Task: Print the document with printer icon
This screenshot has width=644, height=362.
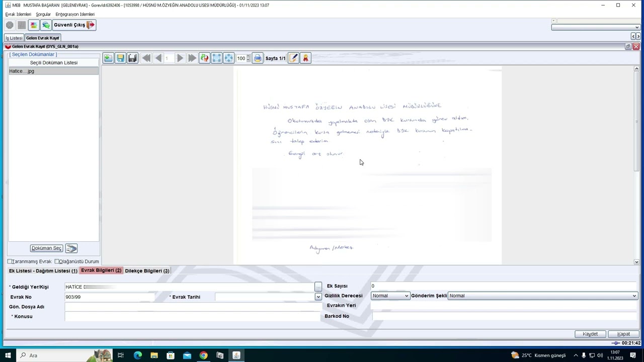Action: [x=258, y=58]
